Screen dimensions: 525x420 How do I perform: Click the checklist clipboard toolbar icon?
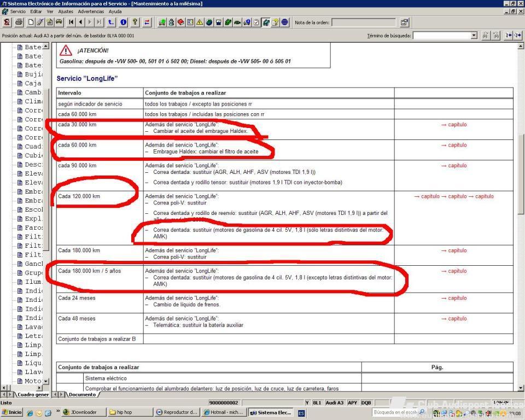tap(256, 22)
